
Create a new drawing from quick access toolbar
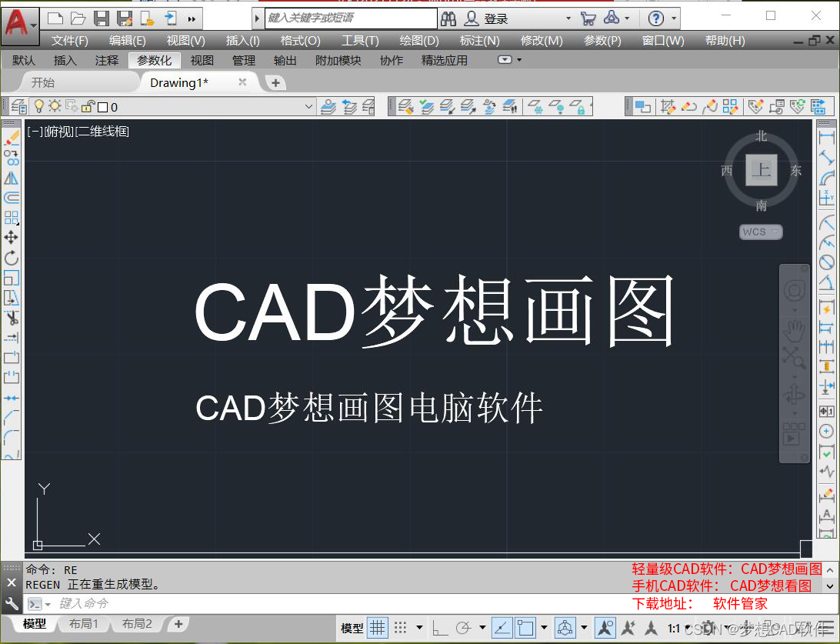(55, 19)
